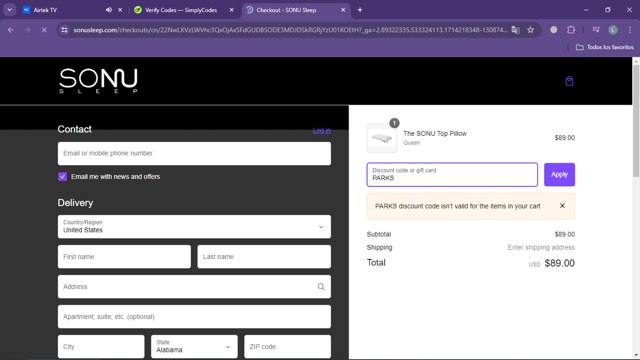Click The SONU Top Pillow product name
Screen dimensions: 640x360
(435, 133)
